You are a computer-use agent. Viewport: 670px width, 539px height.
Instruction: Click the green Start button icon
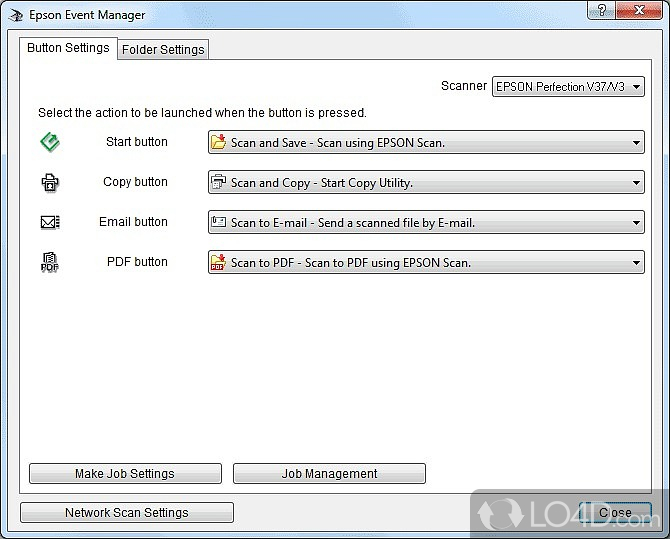(50, 142)
